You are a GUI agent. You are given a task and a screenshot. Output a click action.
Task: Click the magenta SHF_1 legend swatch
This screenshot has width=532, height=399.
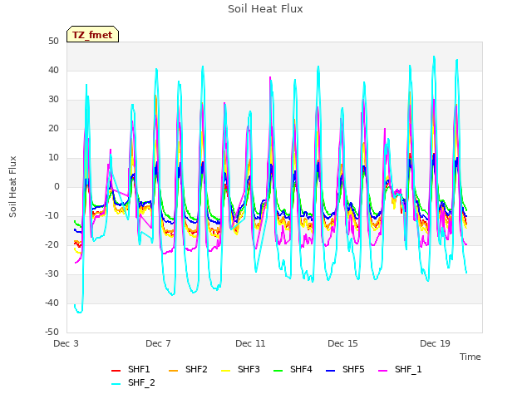382,371
